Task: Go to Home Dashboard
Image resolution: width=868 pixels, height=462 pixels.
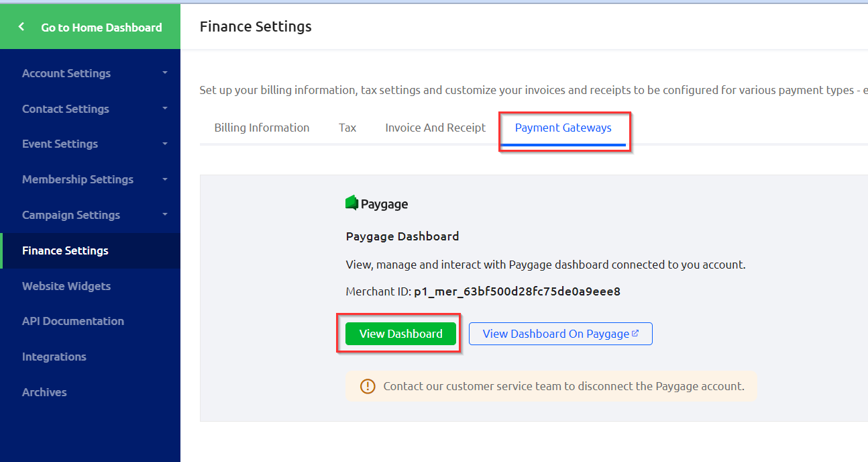Action: point(90,27)
